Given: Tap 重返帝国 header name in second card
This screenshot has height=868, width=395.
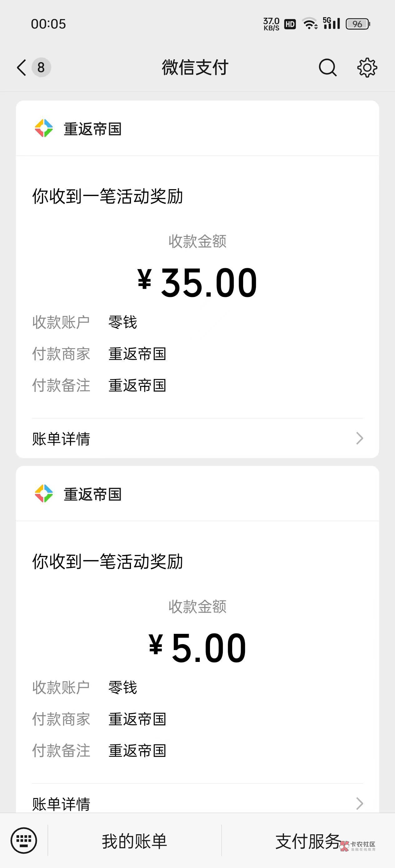Looking at the screenshot, I should [93, 494].
